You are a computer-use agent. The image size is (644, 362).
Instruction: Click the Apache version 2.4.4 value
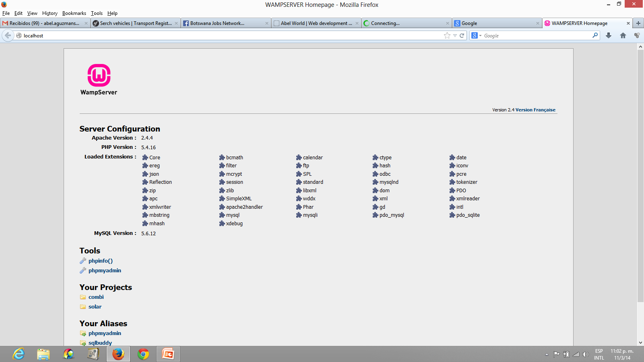tap(147, 138)
